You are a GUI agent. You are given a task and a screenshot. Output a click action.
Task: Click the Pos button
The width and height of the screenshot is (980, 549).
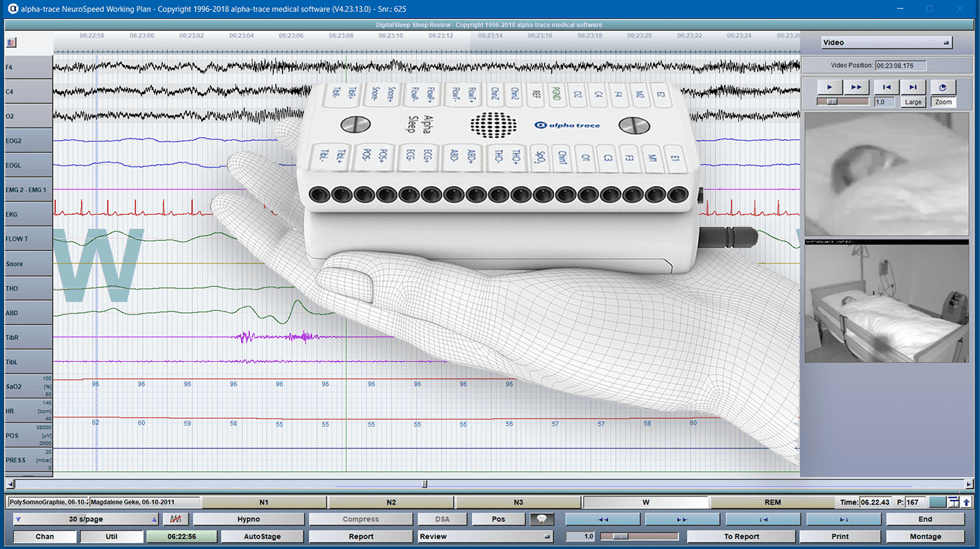coord(498,519)
